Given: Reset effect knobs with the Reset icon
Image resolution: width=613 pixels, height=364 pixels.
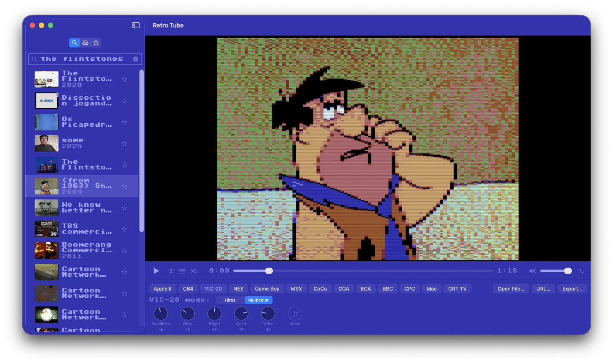Looking at the screenshot, I should [295, 314].
